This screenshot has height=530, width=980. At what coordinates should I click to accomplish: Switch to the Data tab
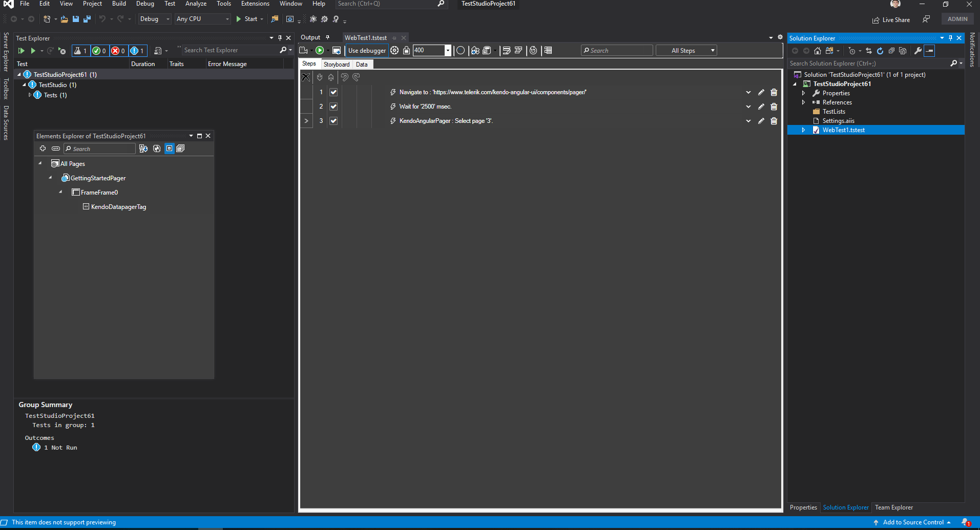click(x=362, y=65)
